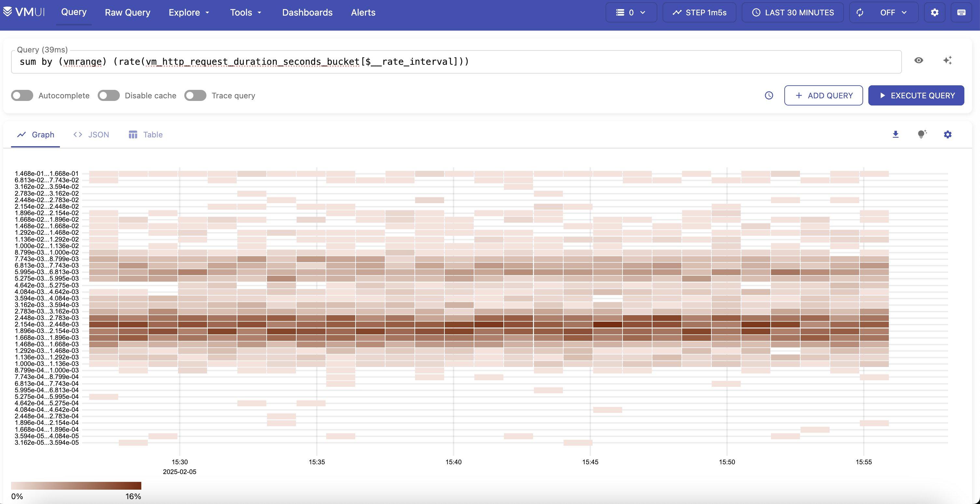Click y-axis label 1.468e-01...1.668e-01
Screen dimensions: 980x504
pyautogui.click(x=47, y=174)
